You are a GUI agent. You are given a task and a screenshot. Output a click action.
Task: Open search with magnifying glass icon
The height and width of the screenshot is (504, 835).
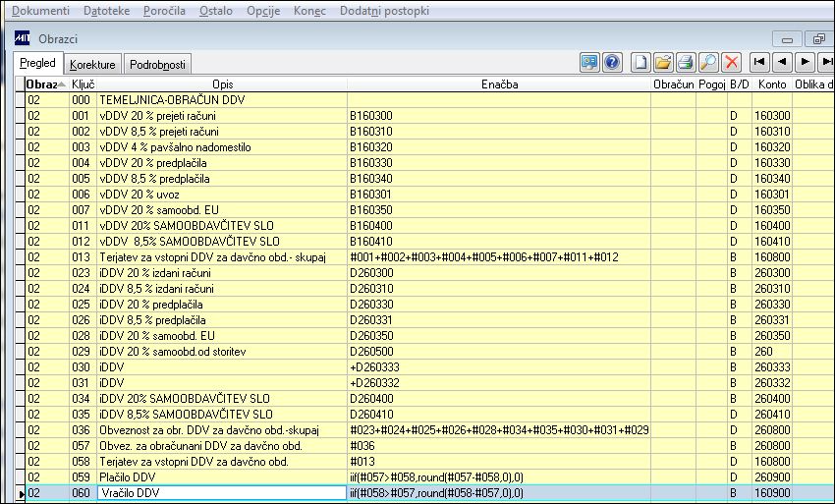pyautogui.click(x=708, y=63)
